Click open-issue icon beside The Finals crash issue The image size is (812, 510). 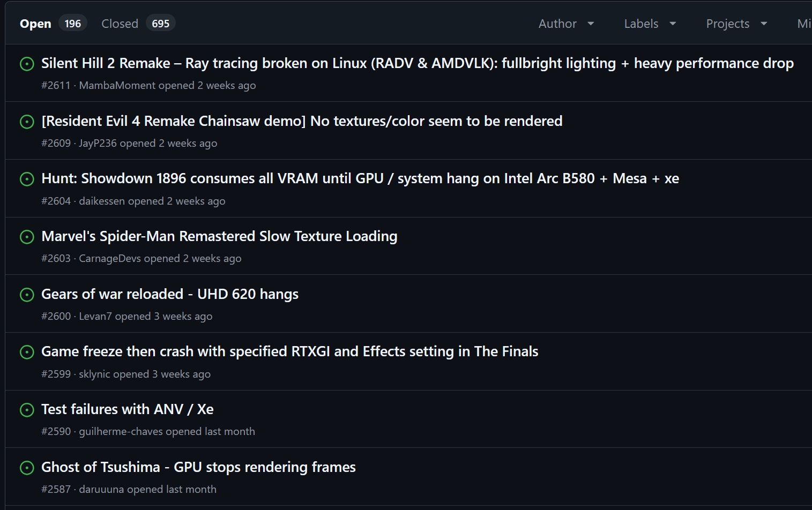pos(27,352)
